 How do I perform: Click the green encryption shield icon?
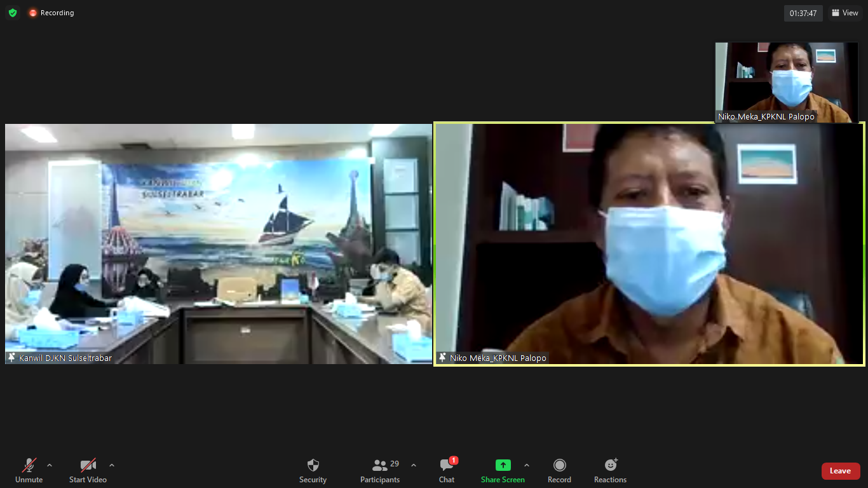[13, 13]
